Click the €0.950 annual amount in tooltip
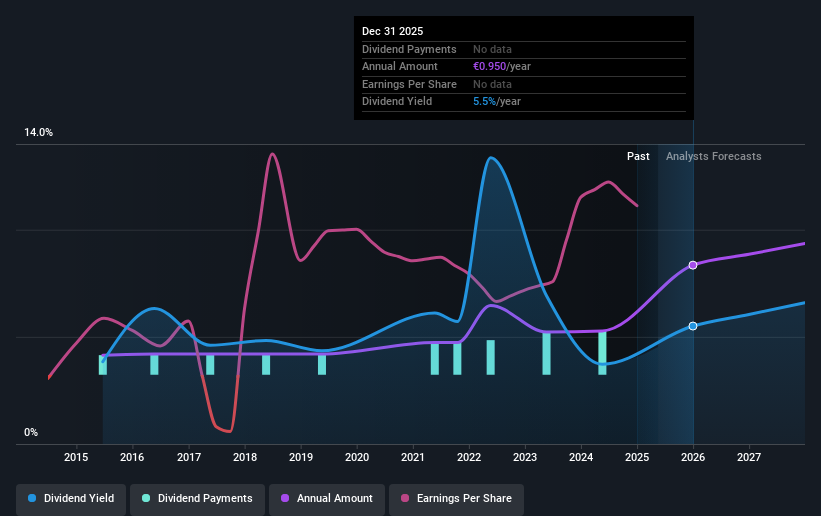 coord(490,67)
